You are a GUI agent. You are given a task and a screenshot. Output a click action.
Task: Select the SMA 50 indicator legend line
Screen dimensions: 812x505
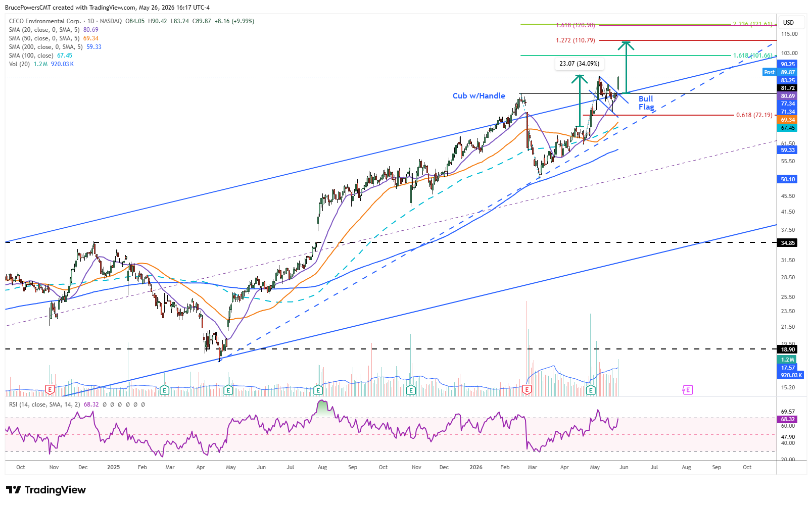54,38
